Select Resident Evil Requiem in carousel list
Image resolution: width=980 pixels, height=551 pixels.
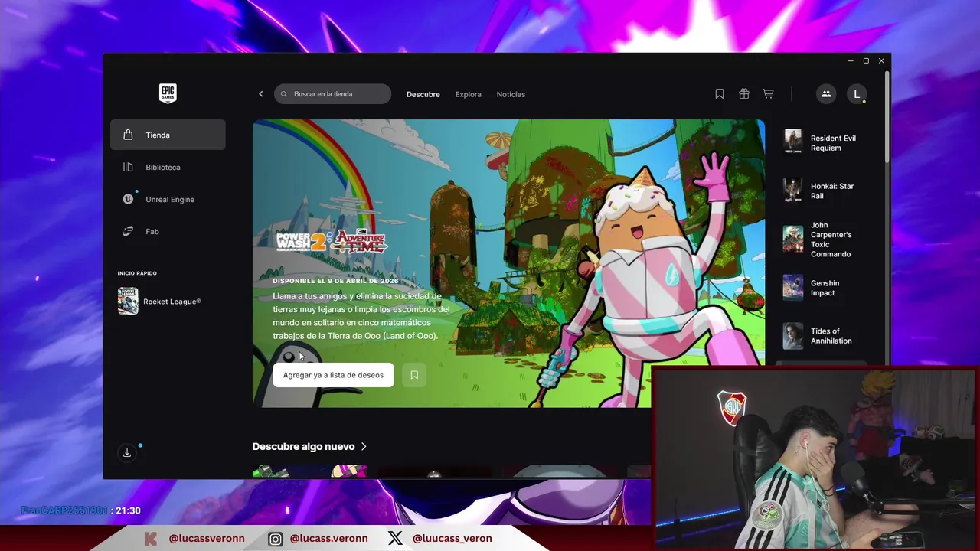821,142
